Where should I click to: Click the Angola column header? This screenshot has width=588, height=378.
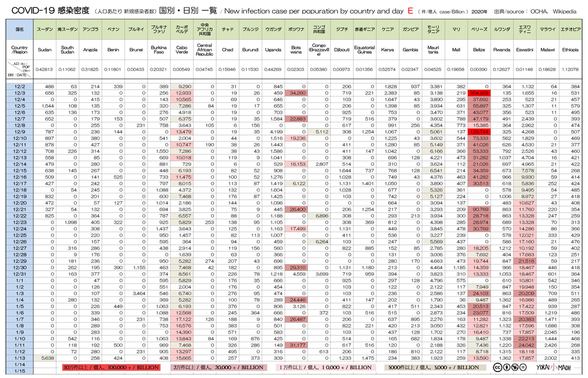pyautogui.click(x=90, y=50)
